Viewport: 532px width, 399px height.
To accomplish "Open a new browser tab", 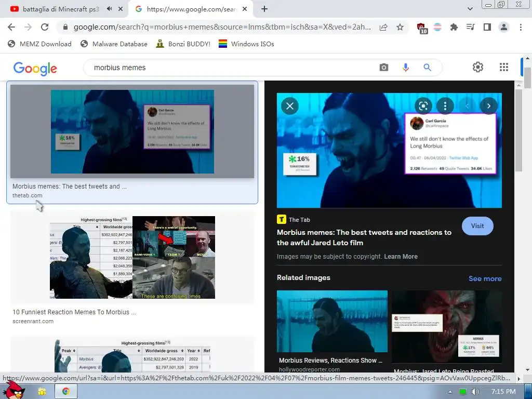I will [x=264, y=9].
